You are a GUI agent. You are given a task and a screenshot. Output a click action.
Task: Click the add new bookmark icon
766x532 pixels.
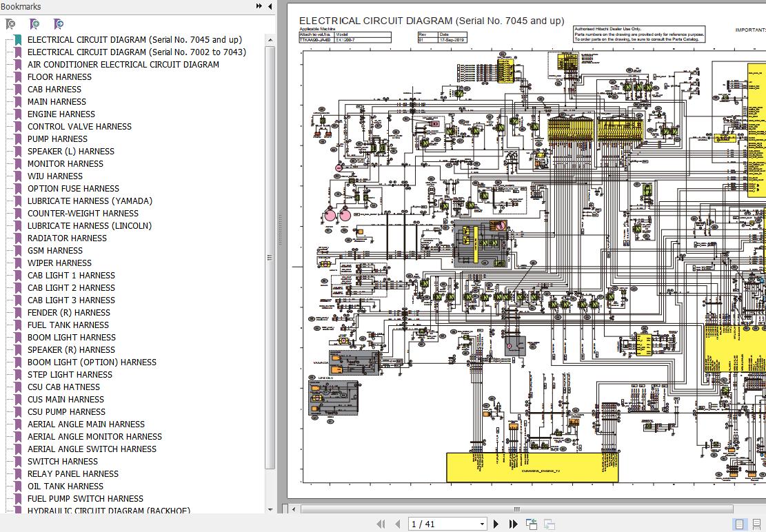click(34, 24)
